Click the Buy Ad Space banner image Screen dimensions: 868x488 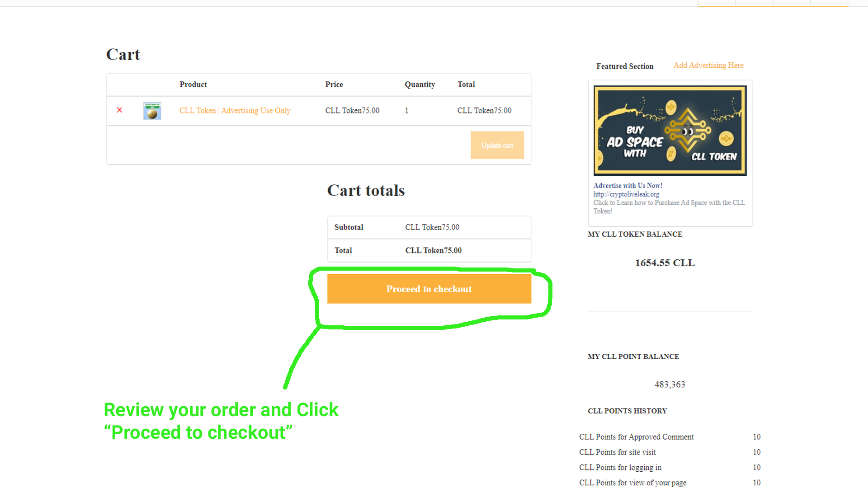(670, 131)
